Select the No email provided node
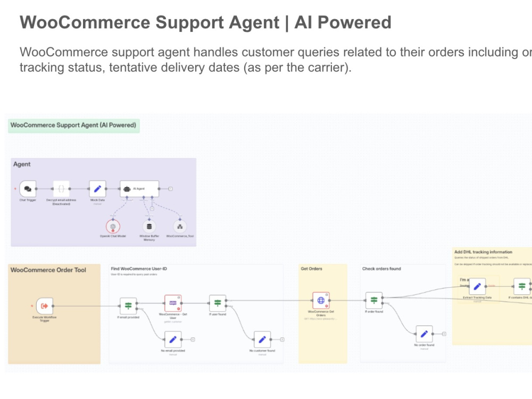This screenshot has width=532, height=399. (173, 339)
